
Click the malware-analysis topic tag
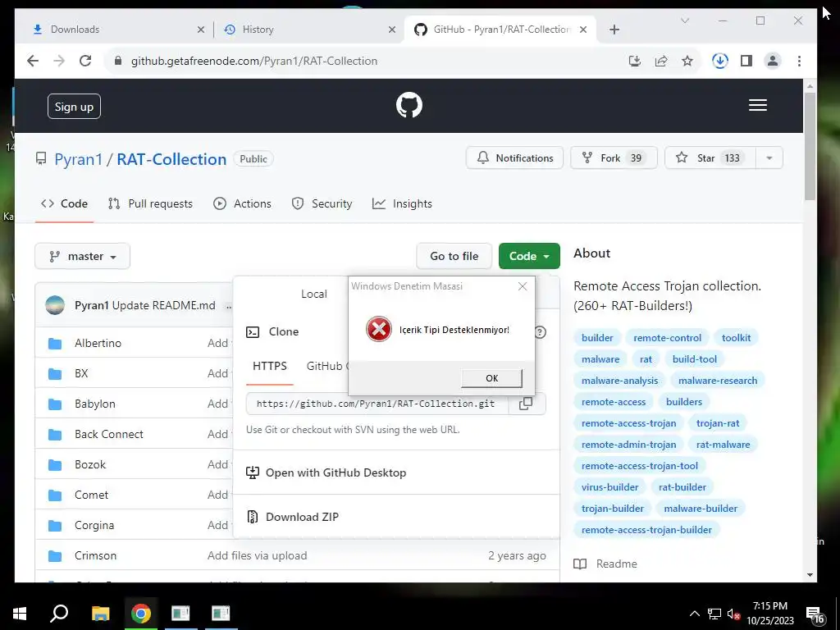(x=620, y=381)
